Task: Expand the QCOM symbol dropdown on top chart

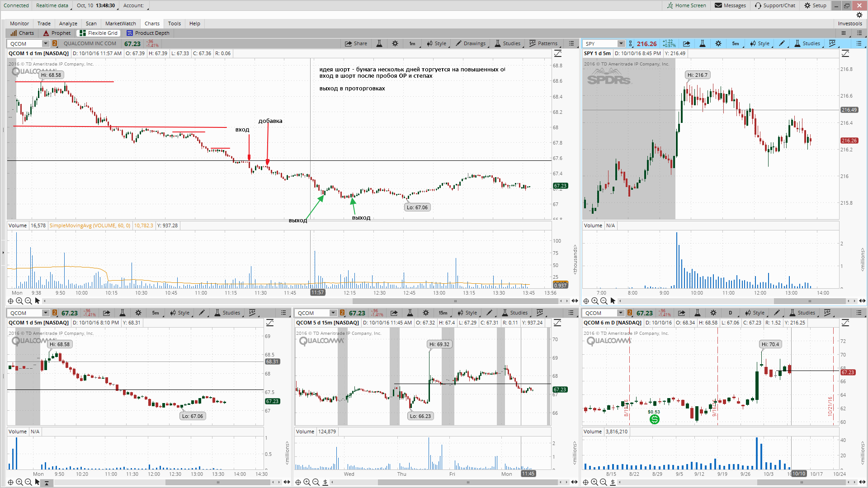Action: (46, 44)
